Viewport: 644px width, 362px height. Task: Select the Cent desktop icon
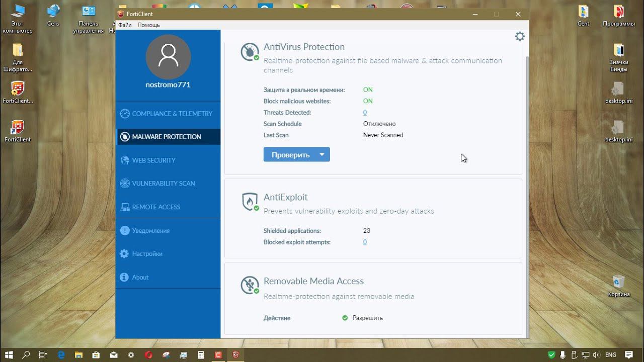(x=583, y=16)
